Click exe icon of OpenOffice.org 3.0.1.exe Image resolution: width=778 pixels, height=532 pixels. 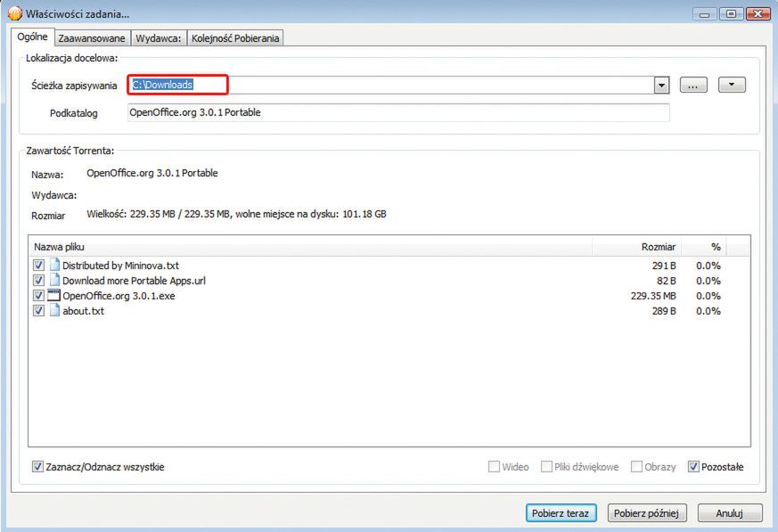coord(53,295)
